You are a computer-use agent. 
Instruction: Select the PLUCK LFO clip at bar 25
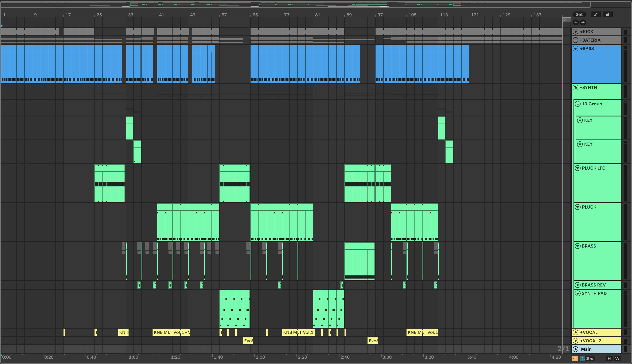tap(110, 183)
